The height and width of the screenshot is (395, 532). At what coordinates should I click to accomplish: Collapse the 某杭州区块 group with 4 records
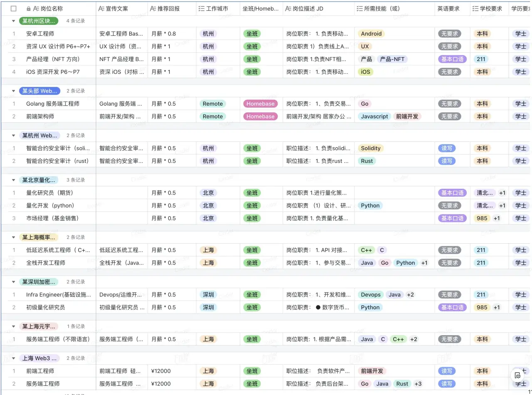click(13, 21)
